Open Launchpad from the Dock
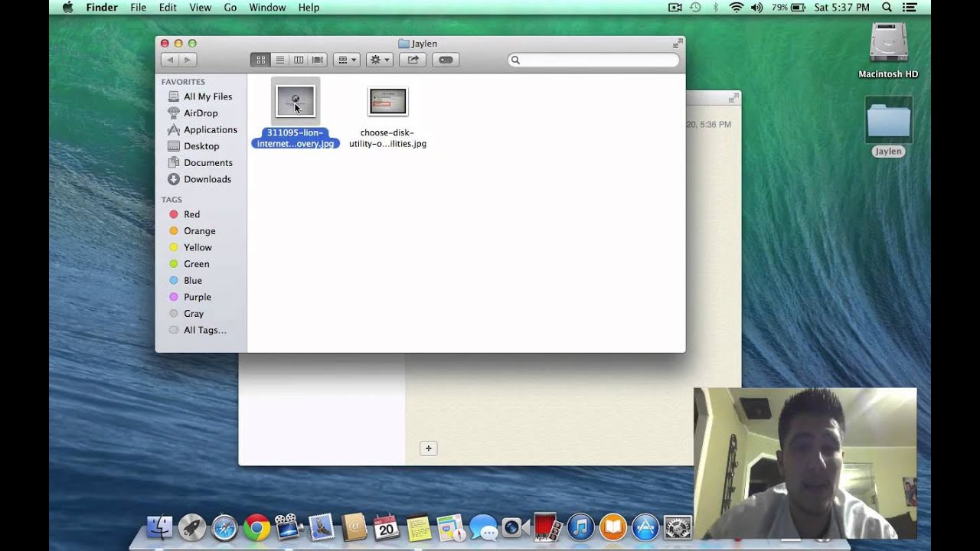980x551 pixels. (x=192, y=527)
